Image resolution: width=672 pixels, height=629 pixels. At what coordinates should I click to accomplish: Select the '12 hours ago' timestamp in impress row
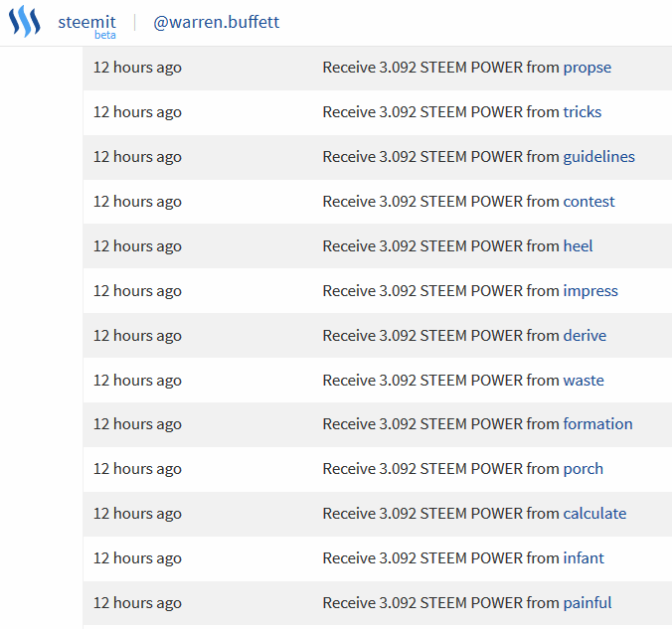137,291
